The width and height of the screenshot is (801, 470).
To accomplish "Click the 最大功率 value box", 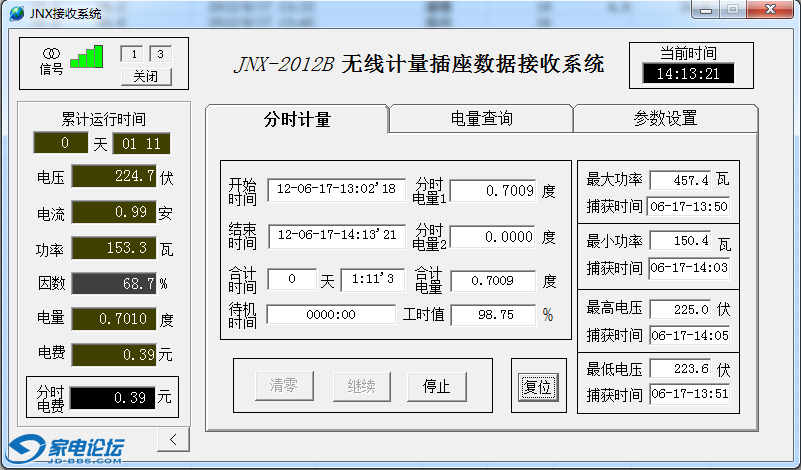I will tap(679, 180).
